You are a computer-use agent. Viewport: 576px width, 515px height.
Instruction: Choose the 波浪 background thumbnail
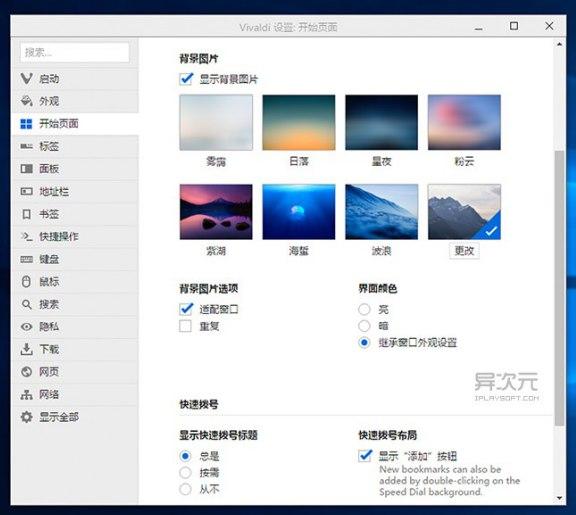[x=381, y=212]
